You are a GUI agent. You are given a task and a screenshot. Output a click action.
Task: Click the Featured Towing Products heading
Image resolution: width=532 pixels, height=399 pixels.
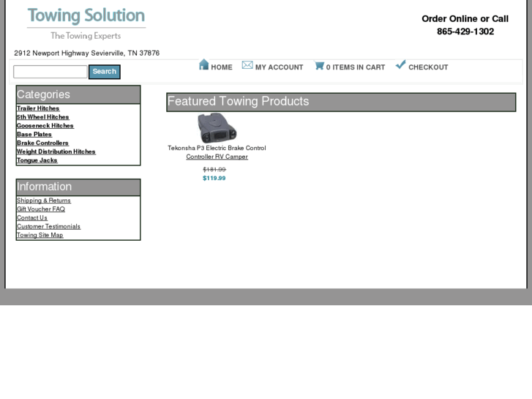(341, 102)
